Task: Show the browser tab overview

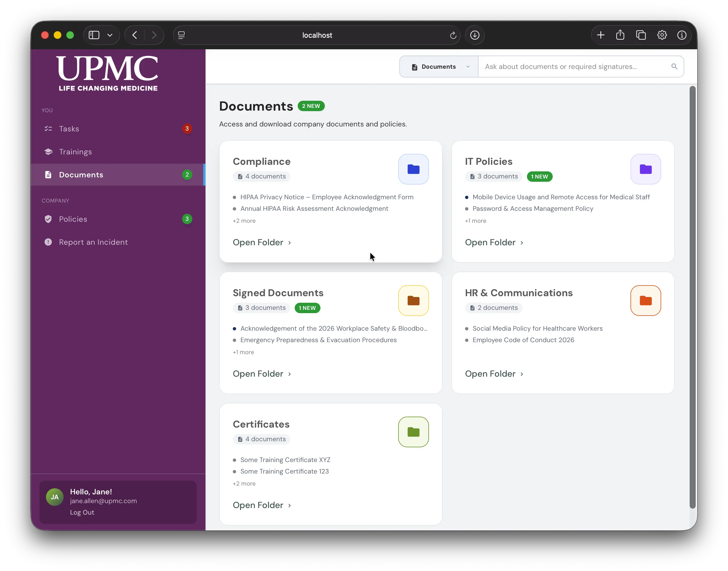Action: pyautogui.click(x=641, y=35)
